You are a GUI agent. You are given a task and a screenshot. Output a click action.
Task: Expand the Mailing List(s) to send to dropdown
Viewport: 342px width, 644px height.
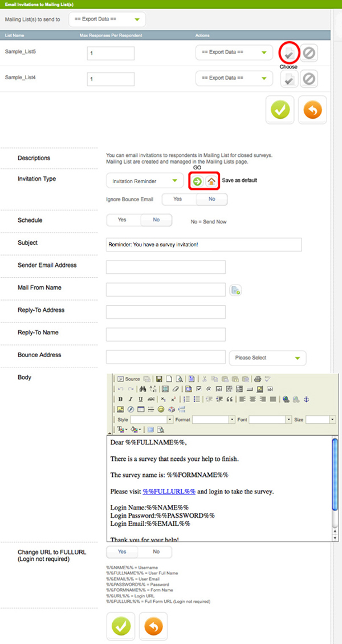pos(107,20)
